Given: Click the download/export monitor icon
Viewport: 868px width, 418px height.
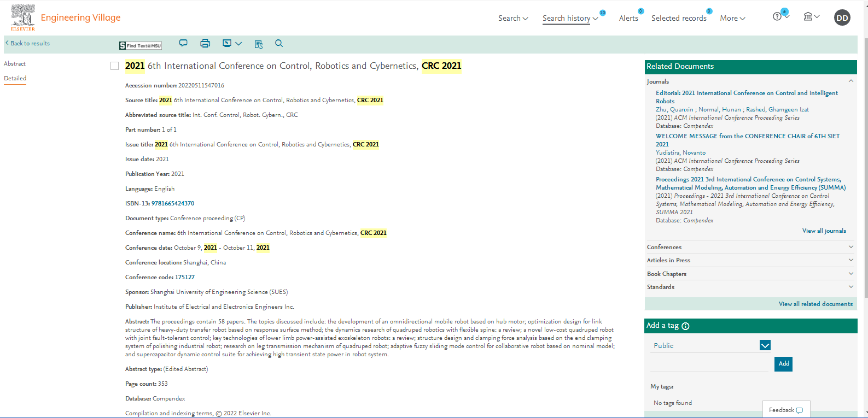Looking at the screenshot, I should [227, 43].
